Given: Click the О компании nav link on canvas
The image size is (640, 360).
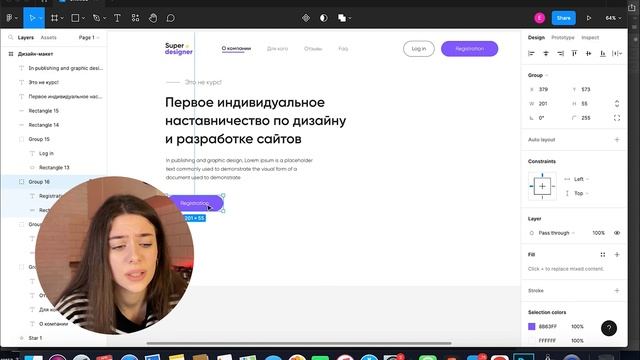Looking at the screenshot, I should (236, 49).
